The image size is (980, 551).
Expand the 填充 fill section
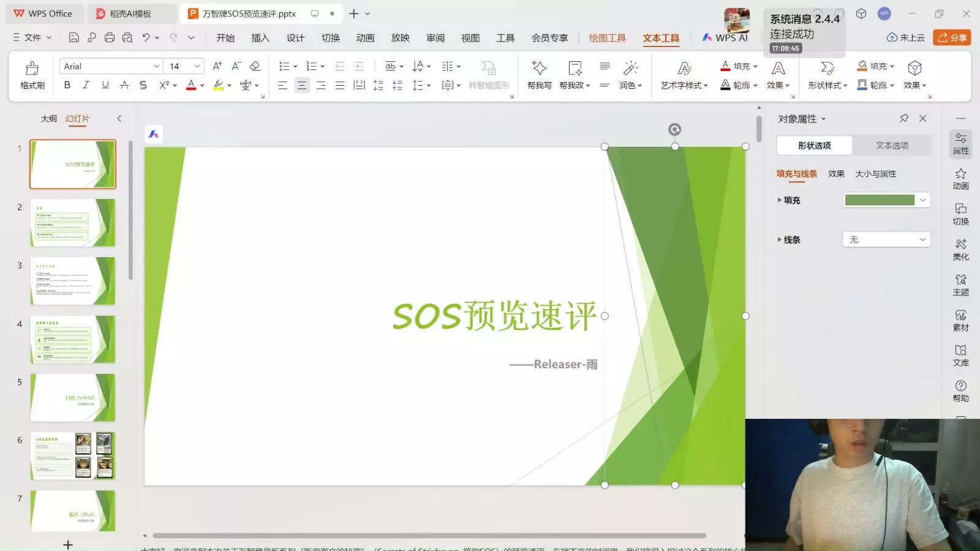tap(789, 200)
